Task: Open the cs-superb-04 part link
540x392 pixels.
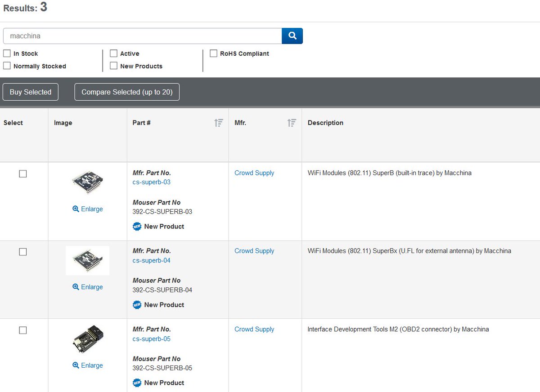Action: tap(152, 261)
